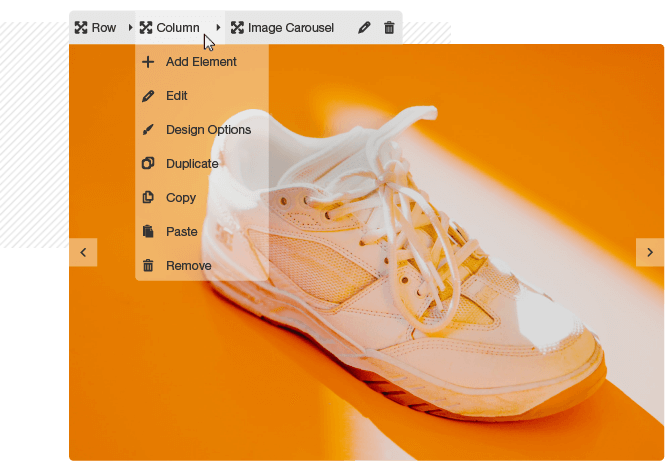Click the clipboard paste icon in menu
671x471 pixels.
coord(148,231)
